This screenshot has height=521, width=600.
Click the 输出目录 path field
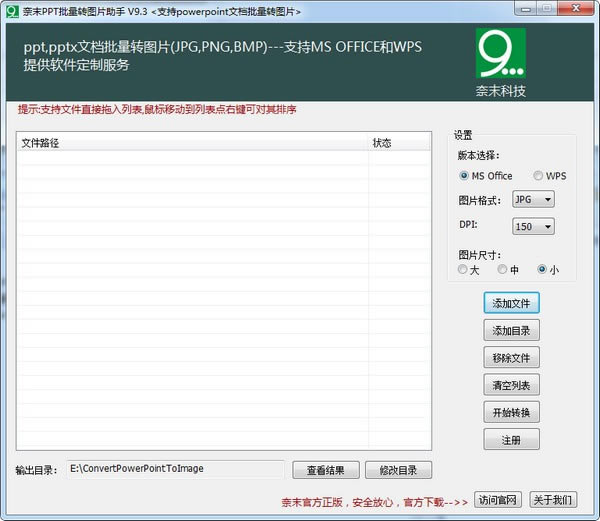tap(174, 468)
